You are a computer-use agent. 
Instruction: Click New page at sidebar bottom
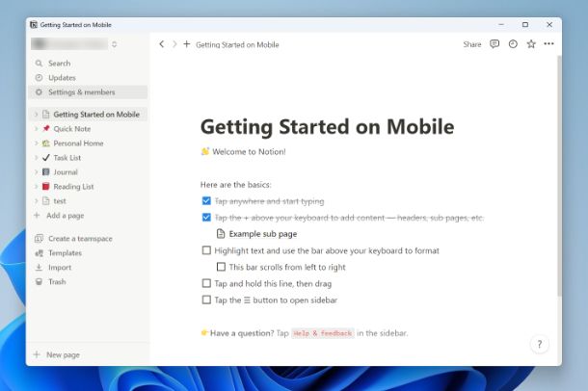(x=88, y=354)
